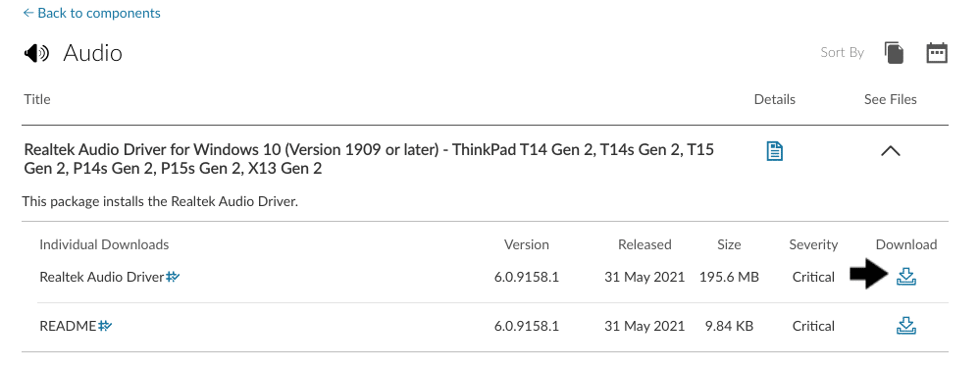The height and width of the screenshot is (370, 980).
Task: Click the speaker icon beside Audio heading
Action: (x=36, y=53)
